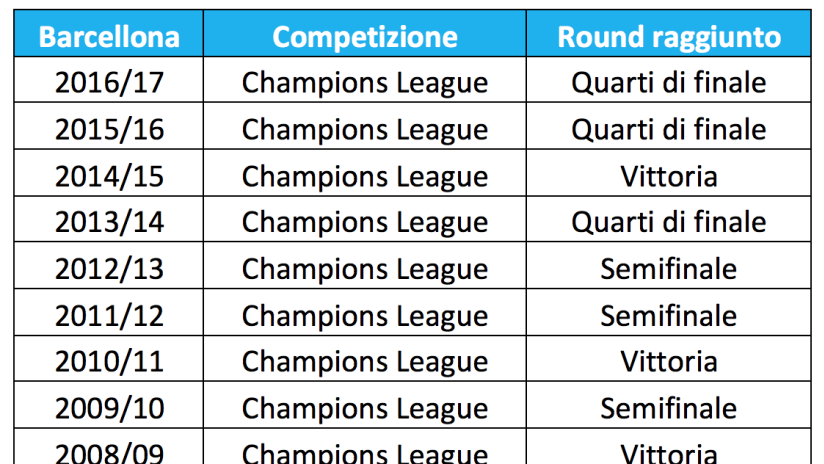The image size is (824, 464).
Task: Click the 2014/15 season cell
Action: [x=109, y=173]
